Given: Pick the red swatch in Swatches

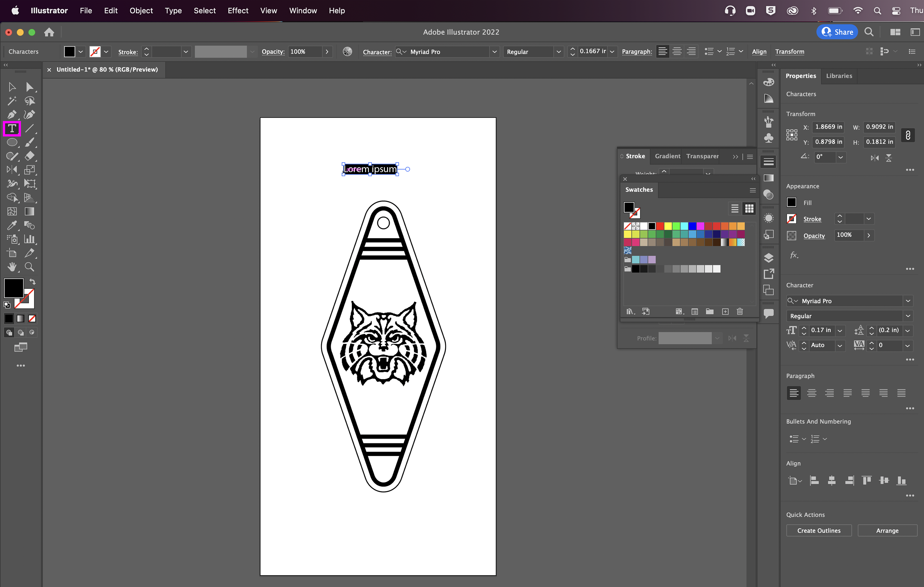Looking at the screenshot, I should (660, 226).
